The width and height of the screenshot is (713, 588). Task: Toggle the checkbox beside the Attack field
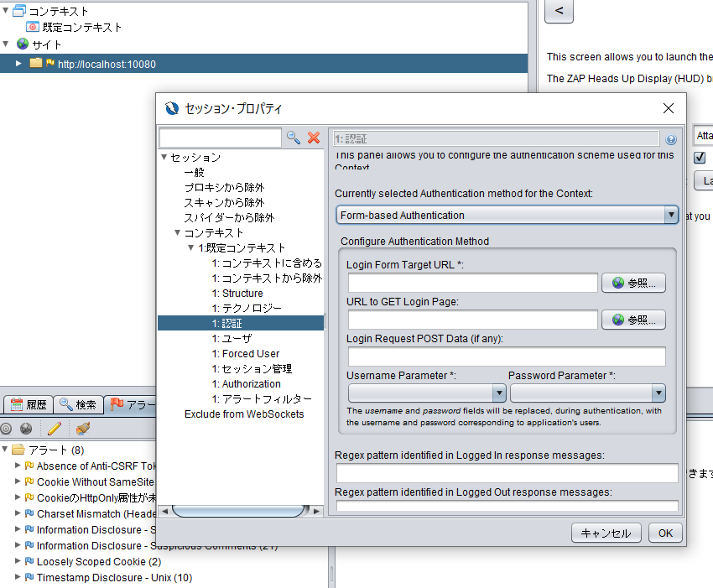click(700, 158)
